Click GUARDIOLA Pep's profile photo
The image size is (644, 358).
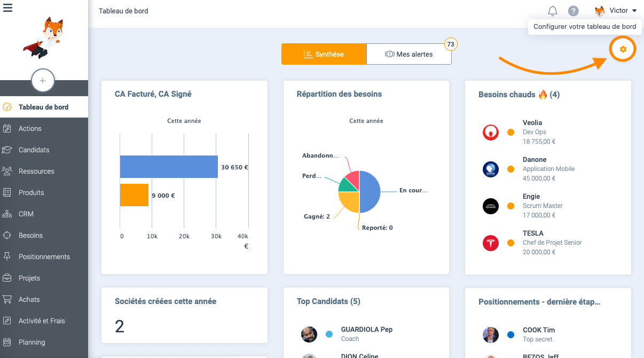tap(309, 334)
